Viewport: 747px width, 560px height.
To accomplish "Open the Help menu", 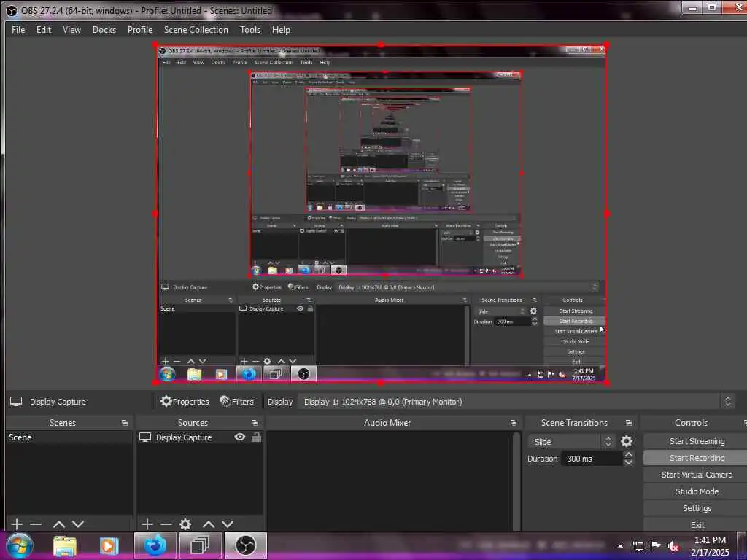I will (281, 29).
